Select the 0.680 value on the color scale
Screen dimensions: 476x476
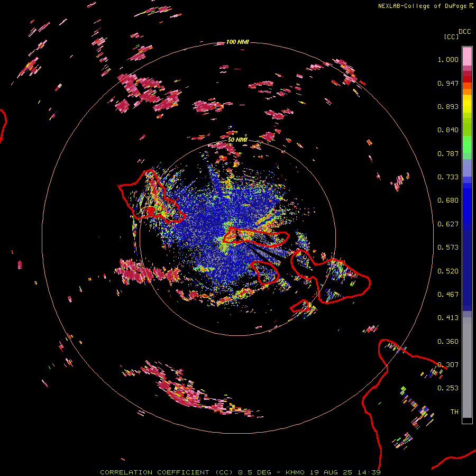coord(448,200)
